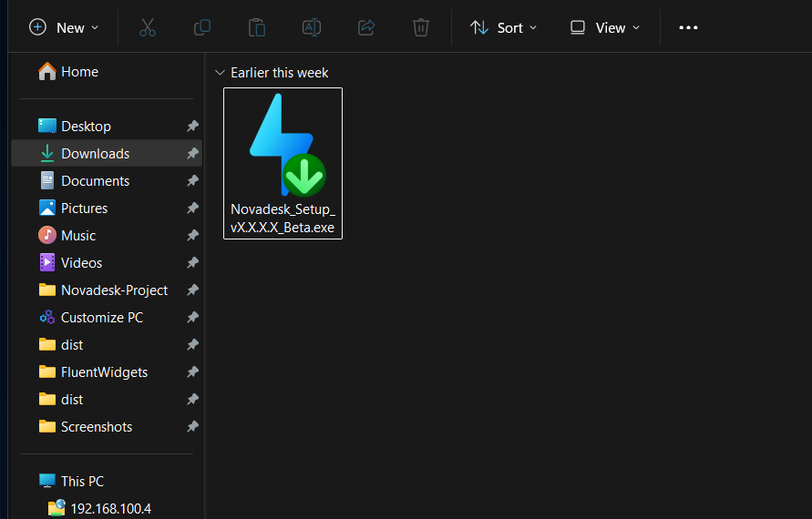Click the Cut scissors icon in toolbar
The image size is (812, 519).
pos(148,27)
